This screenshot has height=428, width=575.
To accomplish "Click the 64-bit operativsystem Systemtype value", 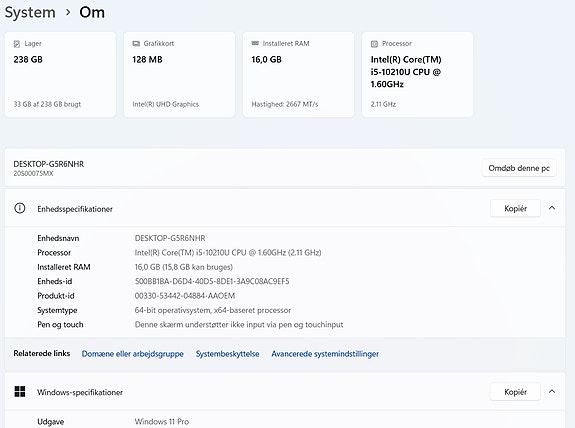I will [x=213, y=310].
